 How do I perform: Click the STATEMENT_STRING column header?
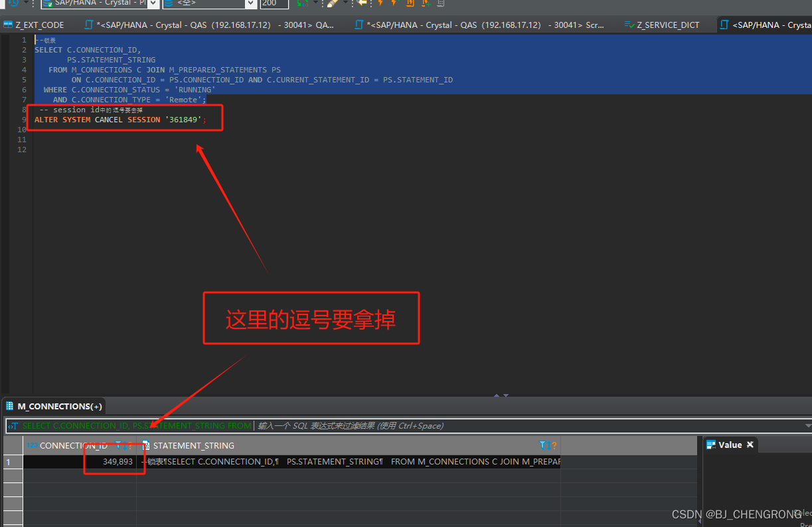194,446
